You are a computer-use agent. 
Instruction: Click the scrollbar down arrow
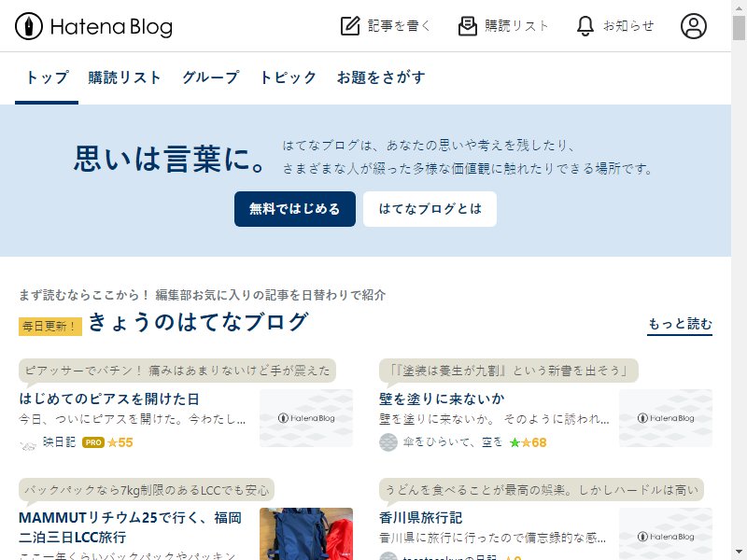click(x=739, y=553)
